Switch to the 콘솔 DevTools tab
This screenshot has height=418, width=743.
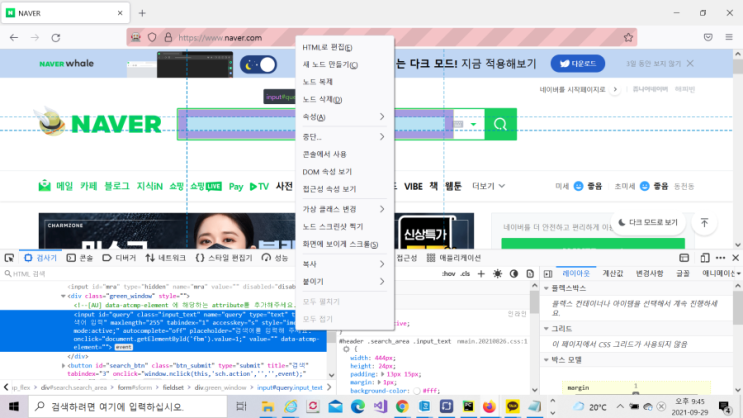pyautogui.click(x=80, y=257)
